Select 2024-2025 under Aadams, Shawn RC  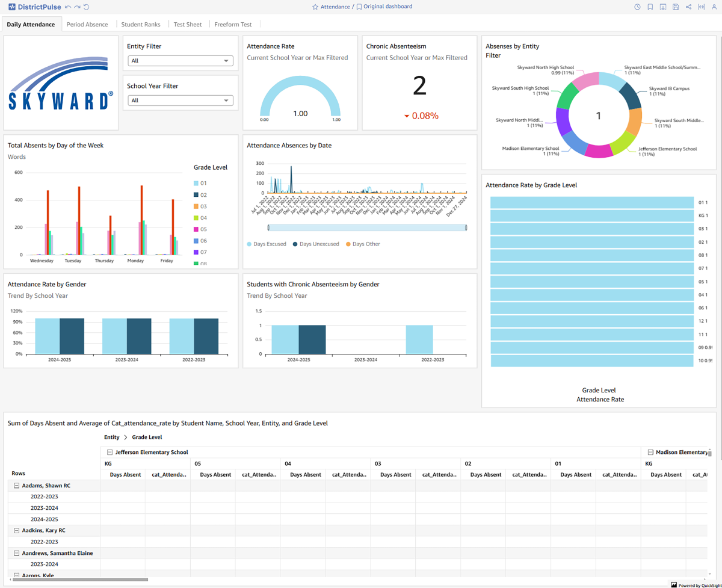click(45, 519)
